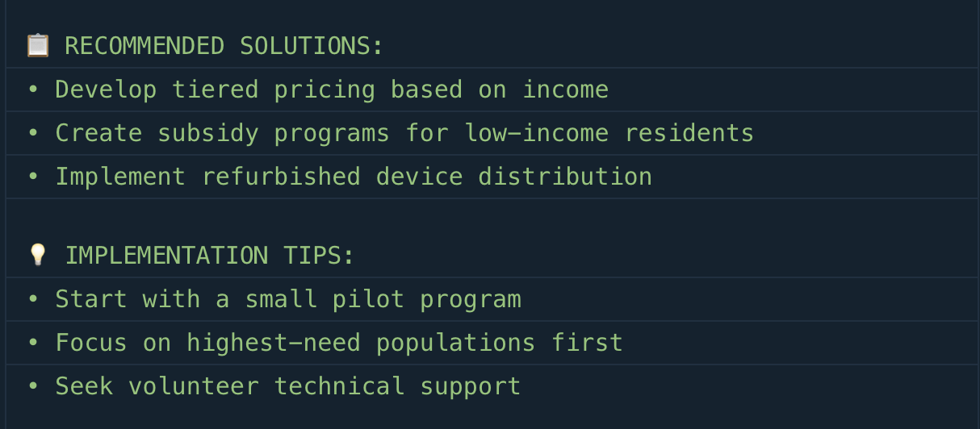Click the bullet before 'Start with a small'

click(x=33, y=299)
